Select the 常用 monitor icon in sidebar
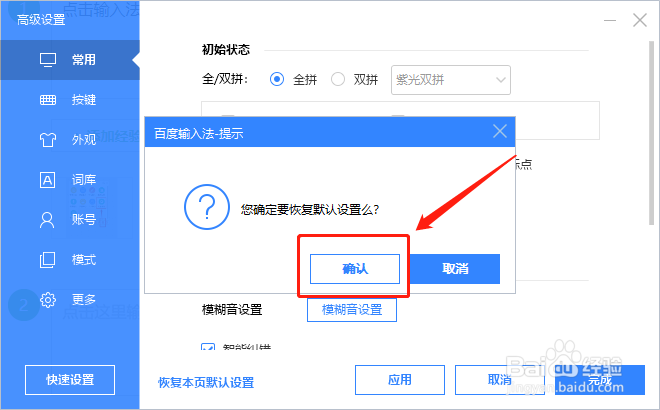The image size is (660, 410). [x=48, y=60]
